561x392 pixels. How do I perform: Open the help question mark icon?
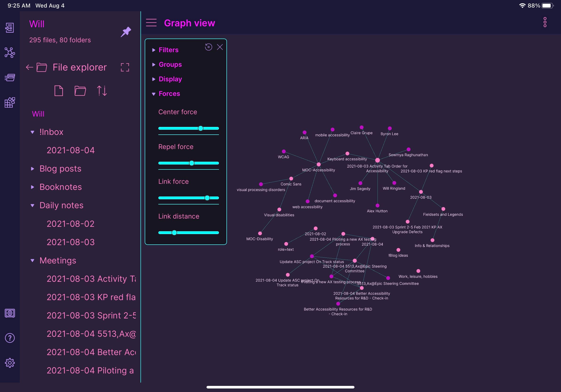click(x=10, y=338)
